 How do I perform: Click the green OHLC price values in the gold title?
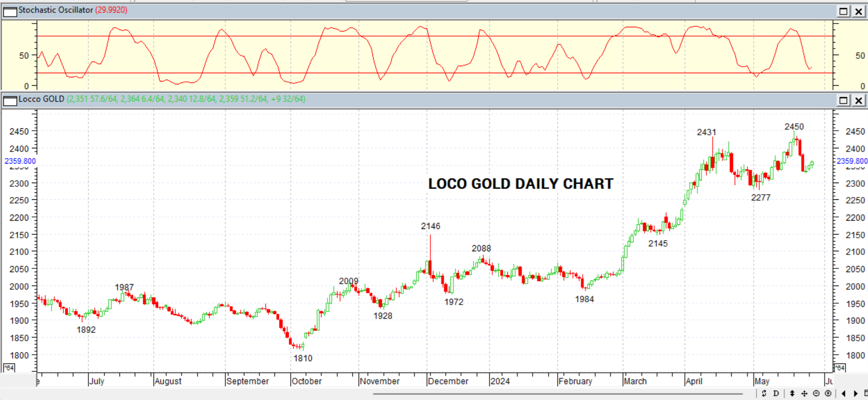186,99
